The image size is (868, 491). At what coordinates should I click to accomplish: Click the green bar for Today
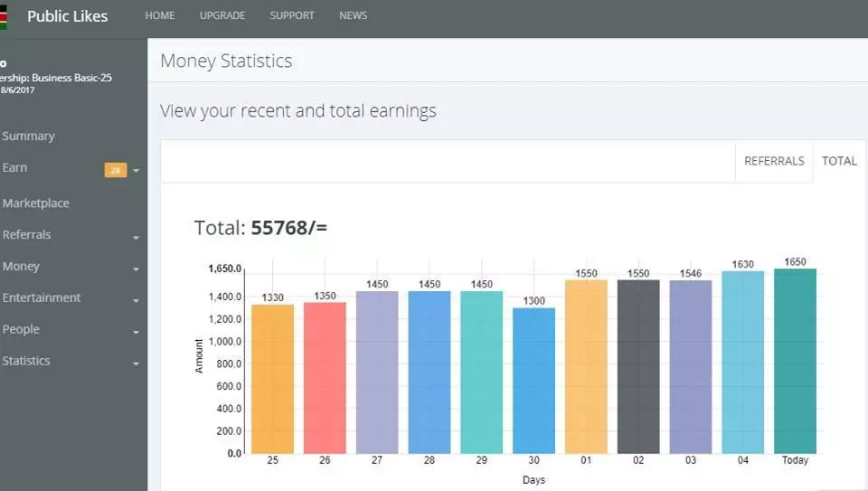795,361
